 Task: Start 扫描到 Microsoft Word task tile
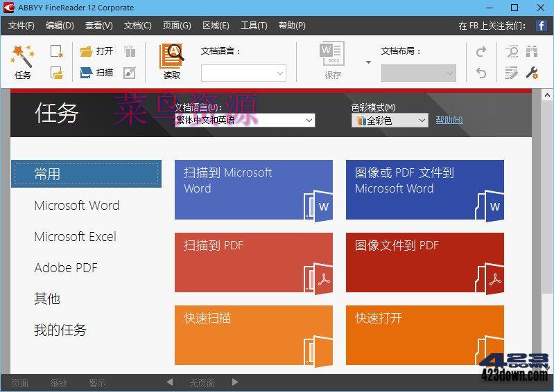pyautogui.click(x=254, y=190)
